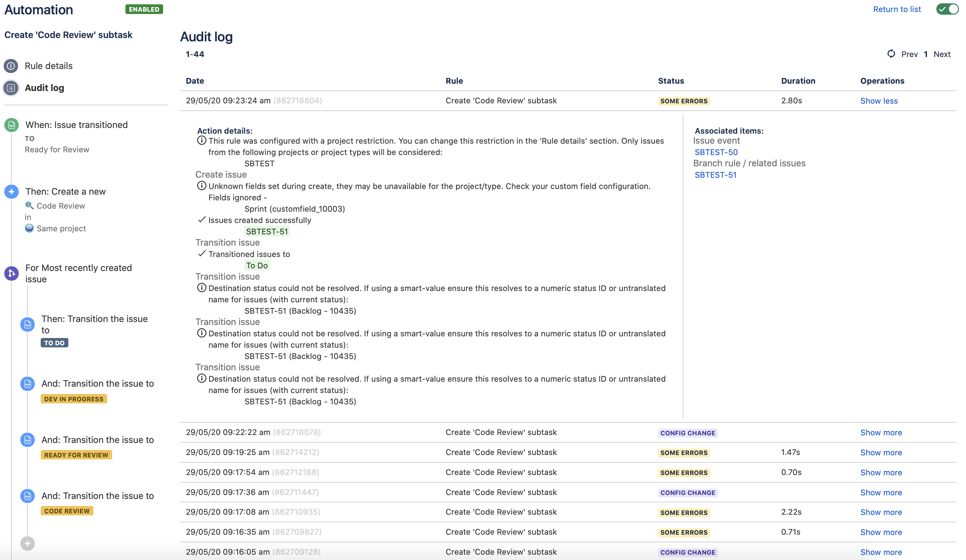
Task: Open SBTEST-51 under Branch rule items
Action: [715, 175]
